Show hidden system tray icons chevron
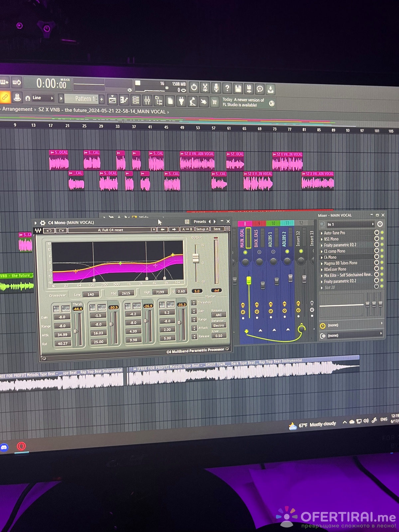The width and height of the screenshot is (399, 532). click(x=344, y=422)
